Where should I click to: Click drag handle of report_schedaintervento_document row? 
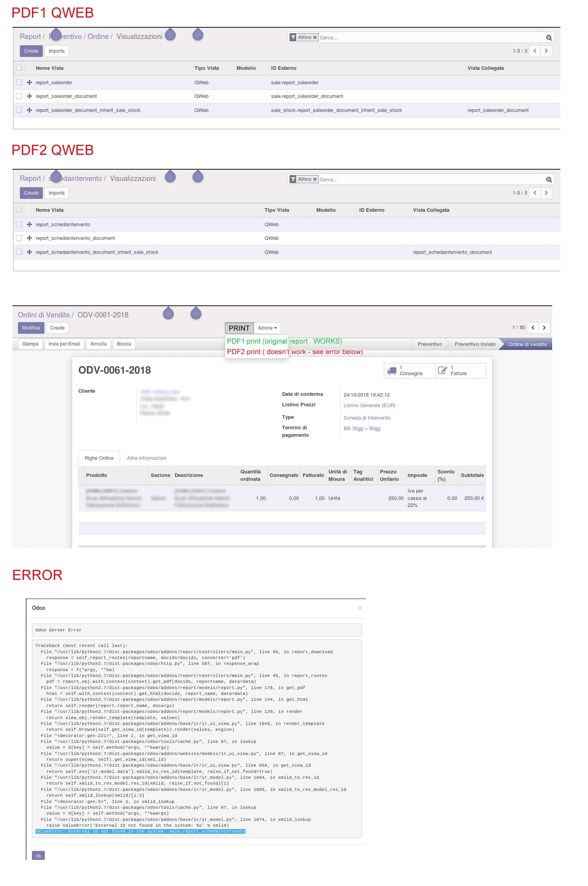point(29,238)
